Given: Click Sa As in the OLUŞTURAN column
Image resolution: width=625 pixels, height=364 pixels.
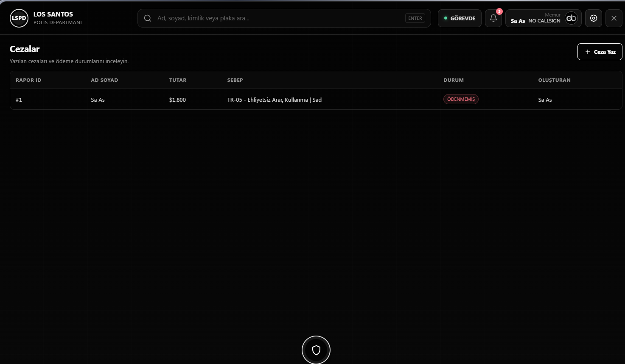Looking at the screenshot, I should pyautogui.click(x=545, y=100).
